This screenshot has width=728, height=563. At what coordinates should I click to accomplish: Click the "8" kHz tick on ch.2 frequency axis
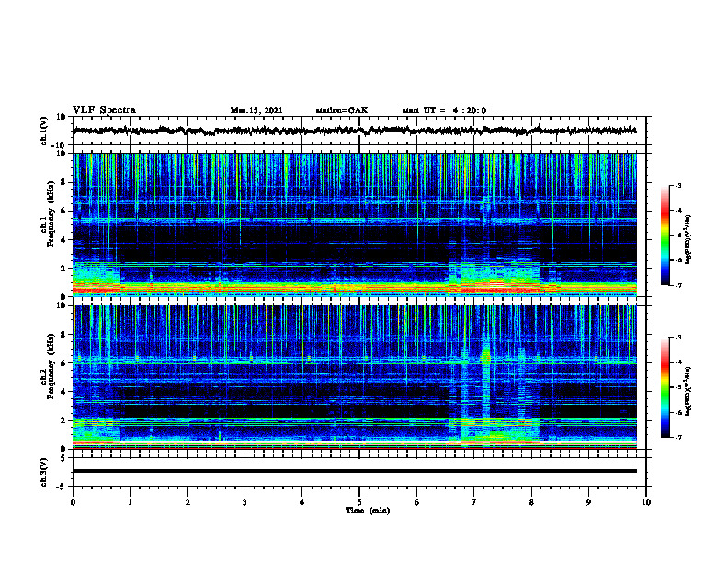64,335
